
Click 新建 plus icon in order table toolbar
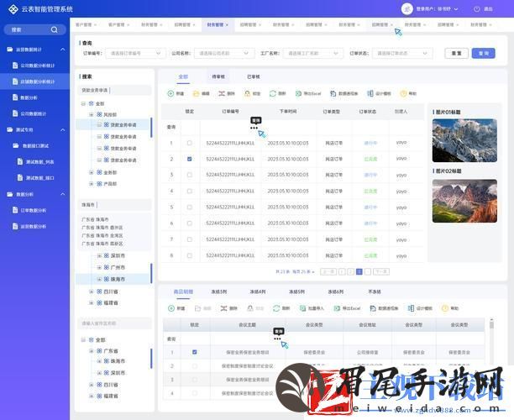click(170, 93)
